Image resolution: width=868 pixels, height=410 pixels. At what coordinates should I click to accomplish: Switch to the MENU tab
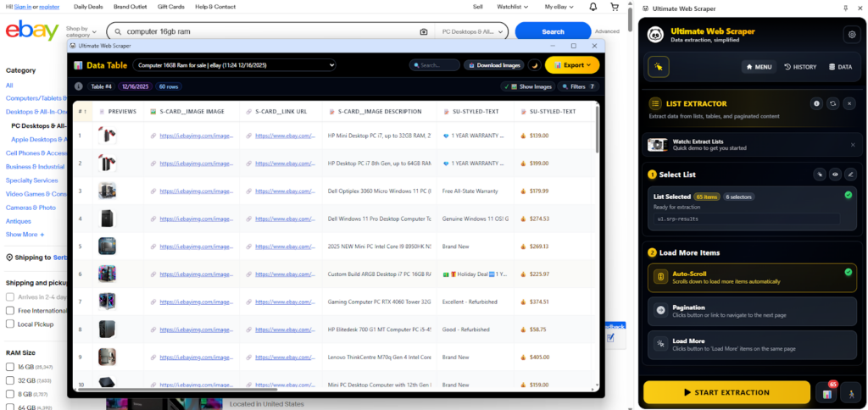759,67
